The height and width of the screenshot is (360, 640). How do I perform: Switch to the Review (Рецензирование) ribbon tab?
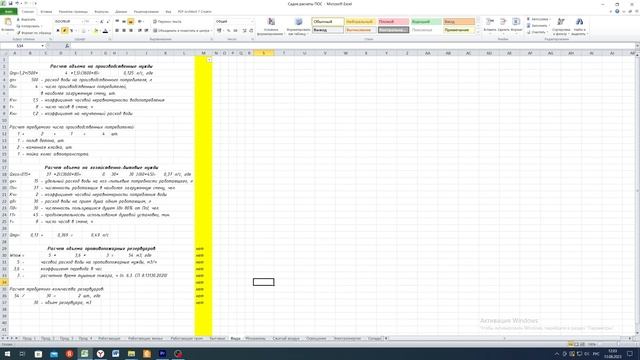[x=146, y=11]
